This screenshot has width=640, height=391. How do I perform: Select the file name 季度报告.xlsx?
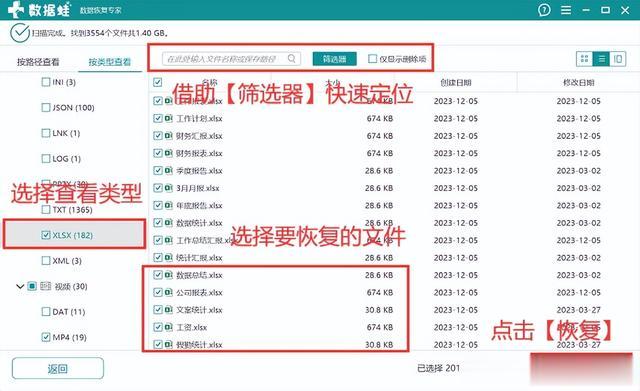point(199,171)
